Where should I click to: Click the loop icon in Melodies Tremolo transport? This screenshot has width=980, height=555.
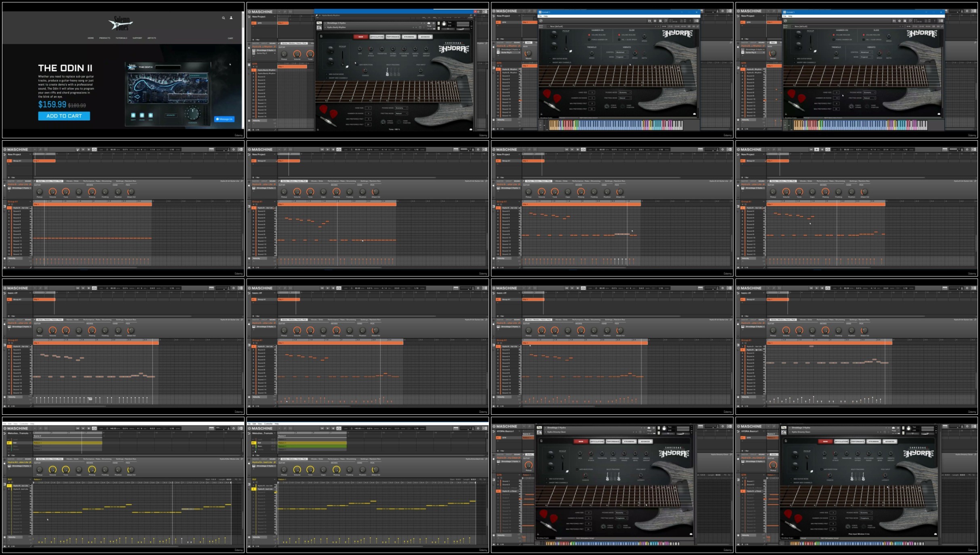[x=94, y=428]
